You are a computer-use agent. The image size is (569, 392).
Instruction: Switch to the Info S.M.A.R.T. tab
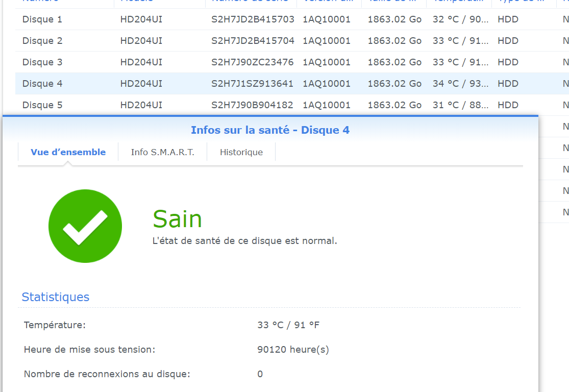point(163,152)
